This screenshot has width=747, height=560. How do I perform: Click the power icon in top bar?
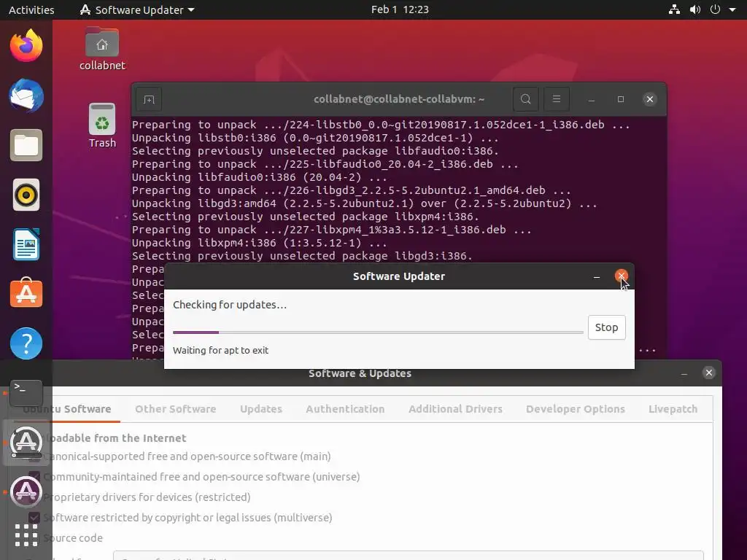tap(715, 9)
